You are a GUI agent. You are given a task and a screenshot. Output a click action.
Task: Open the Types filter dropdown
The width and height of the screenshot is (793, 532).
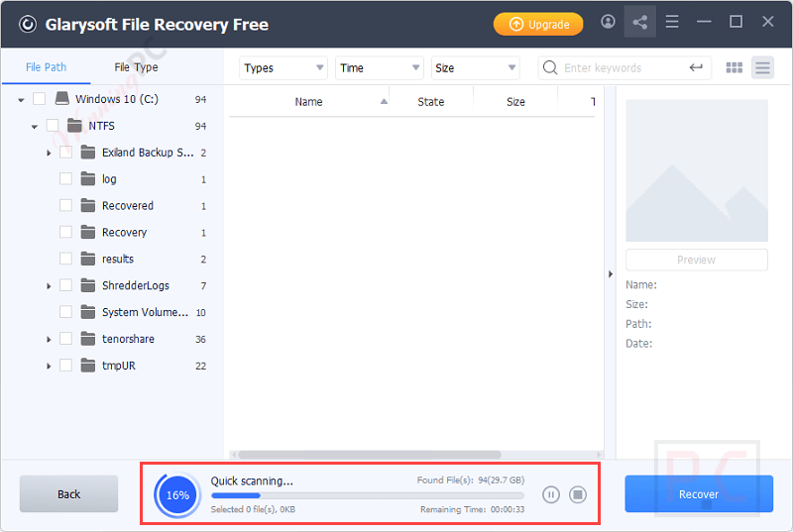coord(283,67)
